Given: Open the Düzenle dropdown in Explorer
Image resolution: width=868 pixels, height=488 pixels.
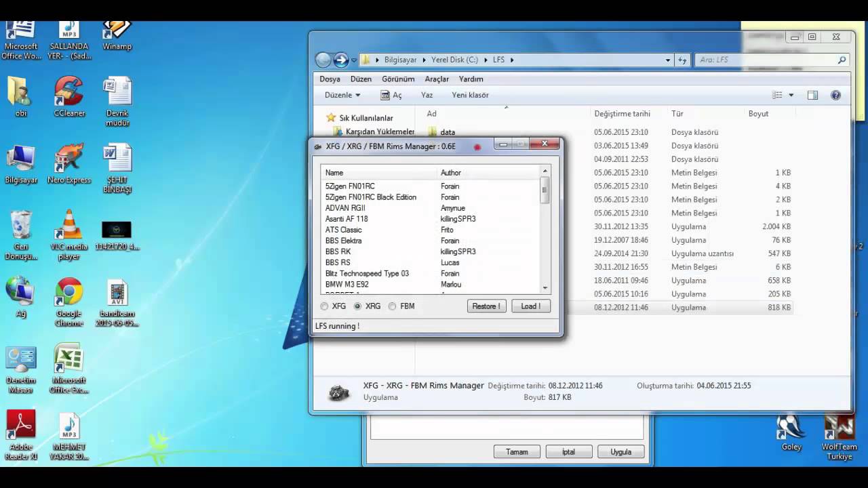Looking at the screenshot, I should (x=342, y=95).
